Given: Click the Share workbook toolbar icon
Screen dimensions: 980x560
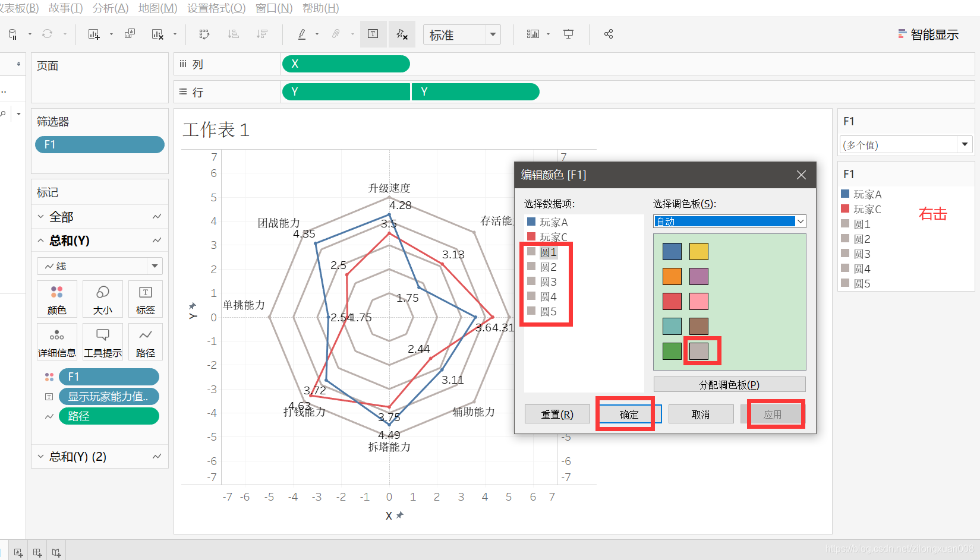Looking at the screenshot, I should pyautogui.click(x=609, y=34).
